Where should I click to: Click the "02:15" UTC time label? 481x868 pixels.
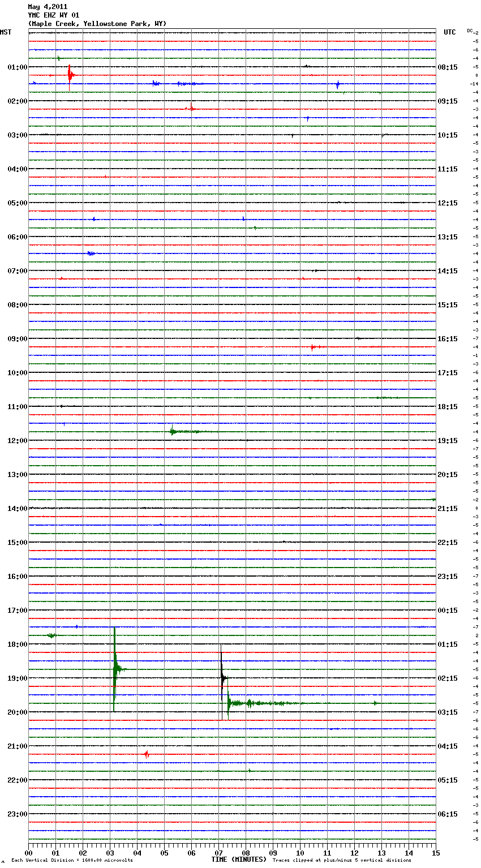[448, 678]
